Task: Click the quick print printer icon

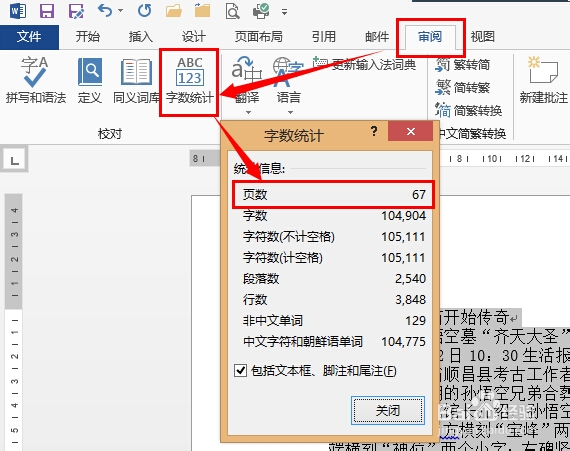Action: 261,11
